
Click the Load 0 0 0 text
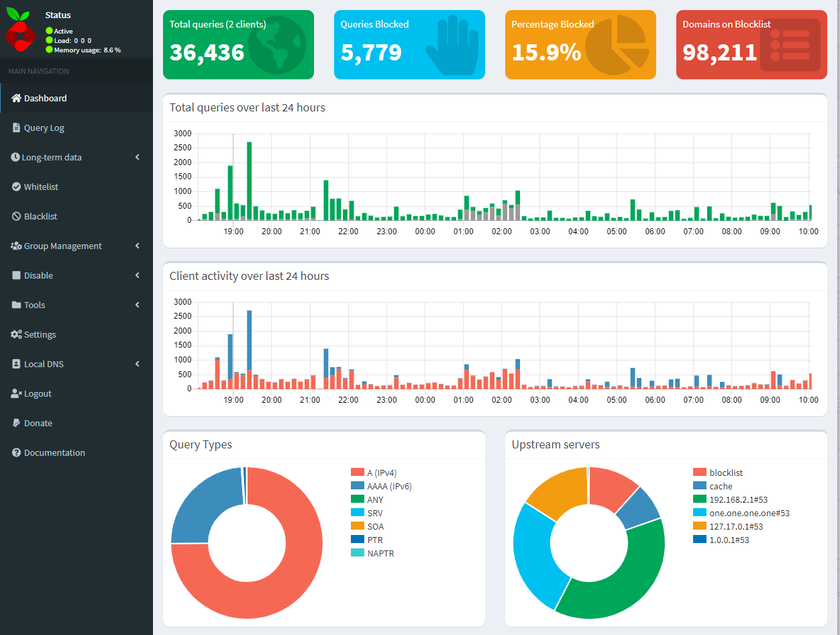(x=73, y=40)
